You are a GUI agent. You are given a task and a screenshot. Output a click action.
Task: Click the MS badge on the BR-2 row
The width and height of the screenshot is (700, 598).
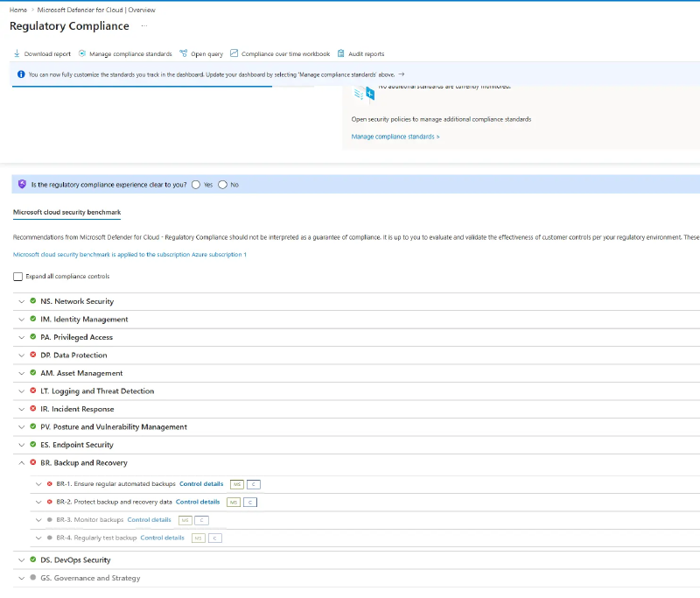234,503
